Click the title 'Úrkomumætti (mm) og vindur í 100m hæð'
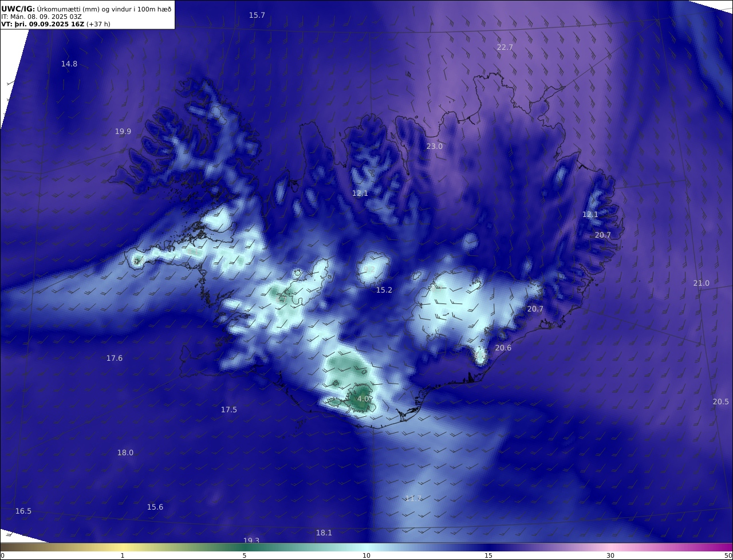The image size is (733, 560). (x=104, y=9)
